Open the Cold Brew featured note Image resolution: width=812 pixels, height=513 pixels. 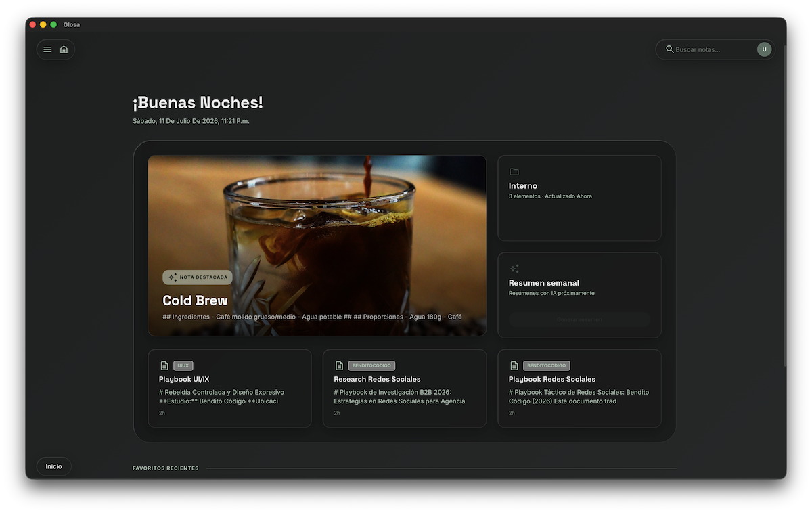tap(317, 246)
